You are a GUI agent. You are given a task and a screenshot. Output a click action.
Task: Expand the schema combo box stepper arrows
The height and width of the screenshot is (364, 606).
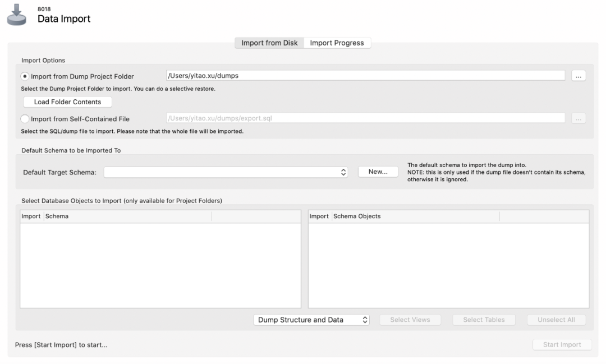(342, 172)
